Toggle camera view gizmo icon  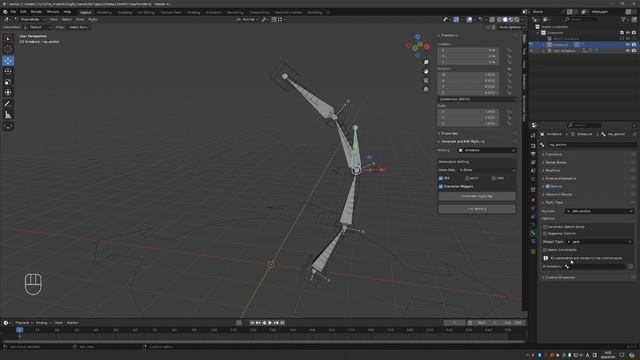click(x=426, y=80)
